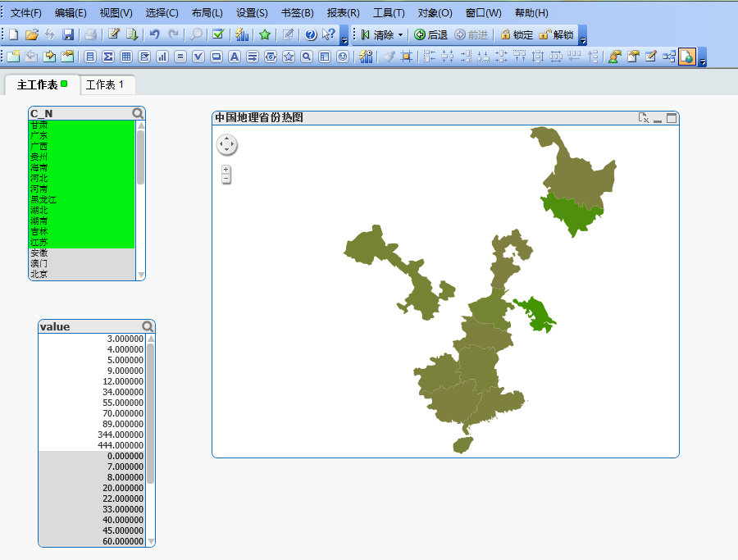This screenshot has width=738, height=560.
Task: Launch the Quick Chart wizard icon
Action: click(242, 34)
